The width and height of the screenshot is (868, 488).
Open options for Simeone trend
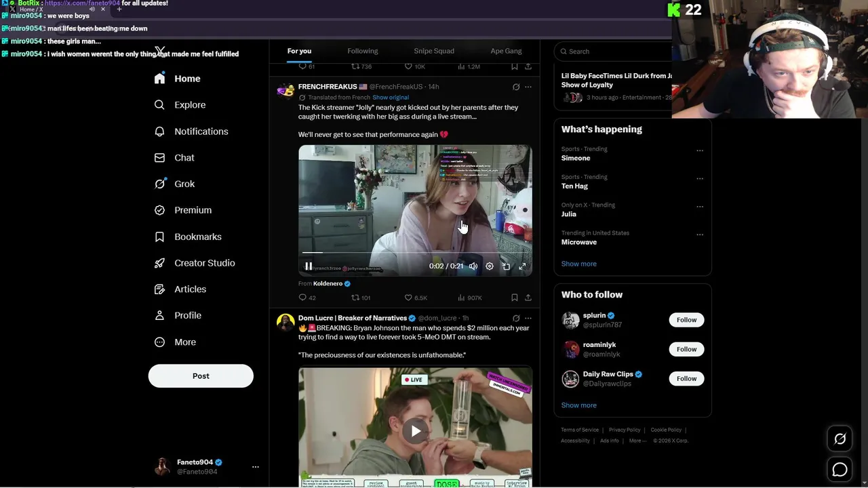(x=700, y=150)
